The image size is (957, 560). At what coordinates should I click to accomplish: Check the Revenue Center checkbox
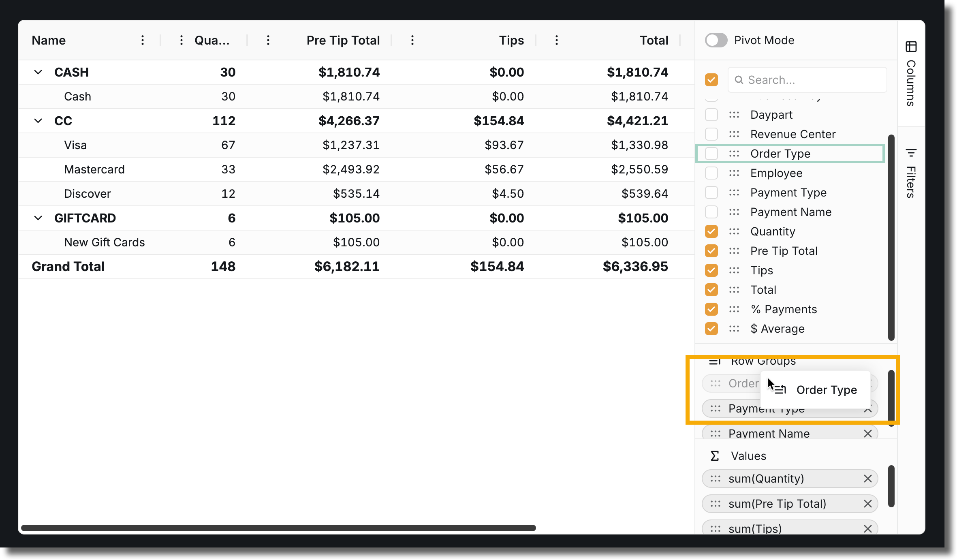pyautogui.click(x=711, y=134)
